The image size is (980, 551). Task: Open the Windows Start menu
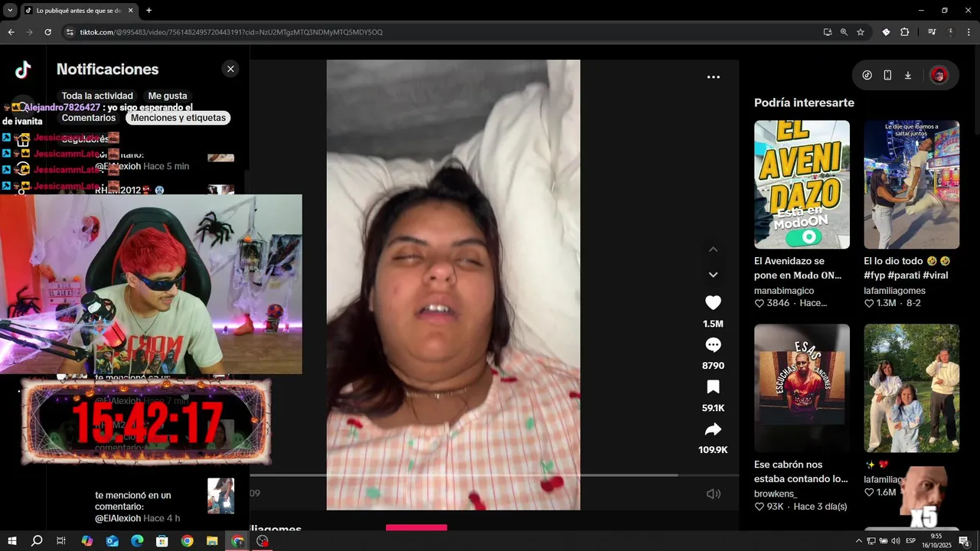coord(12,541)
